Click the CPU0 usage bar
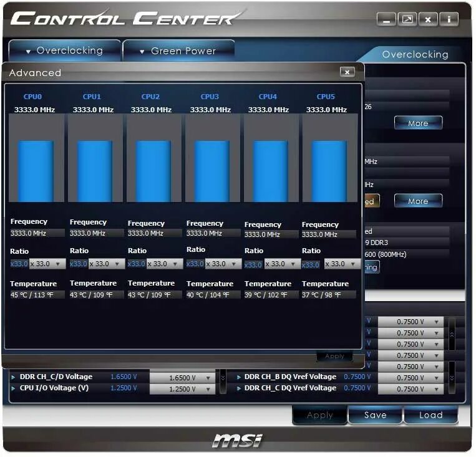 click(36, 171)
